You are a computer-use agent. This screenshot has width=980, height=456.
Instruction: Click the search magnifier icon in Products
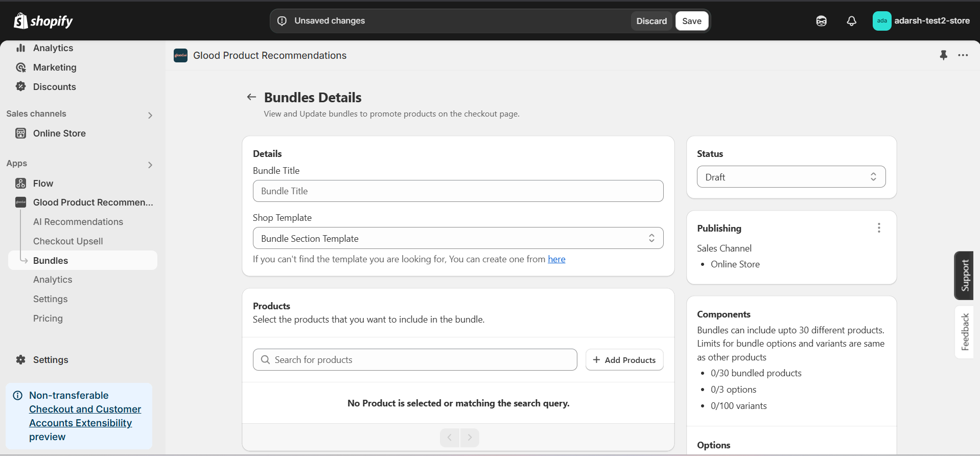tap(265, 360)
